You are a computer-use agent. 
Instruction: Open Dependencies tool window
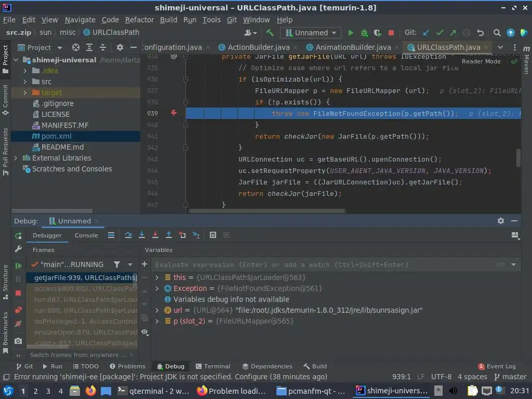click(x=268, y=366)
